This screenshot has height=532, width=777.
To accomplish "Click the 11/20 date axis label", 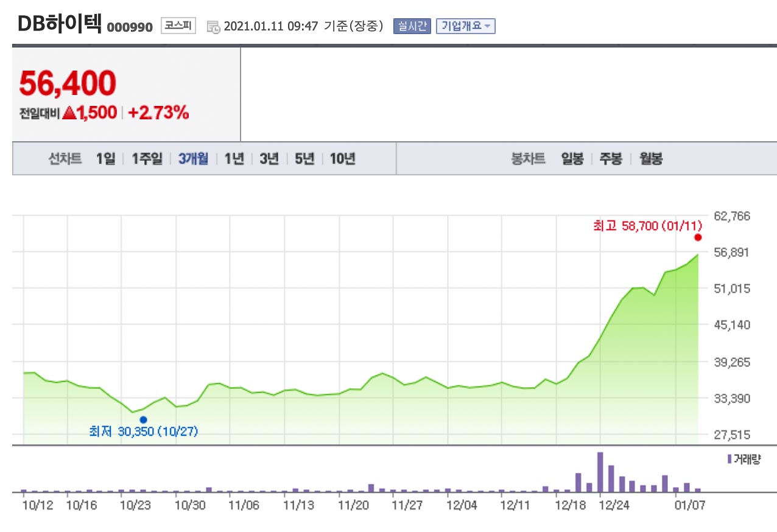I will [353, 505].
